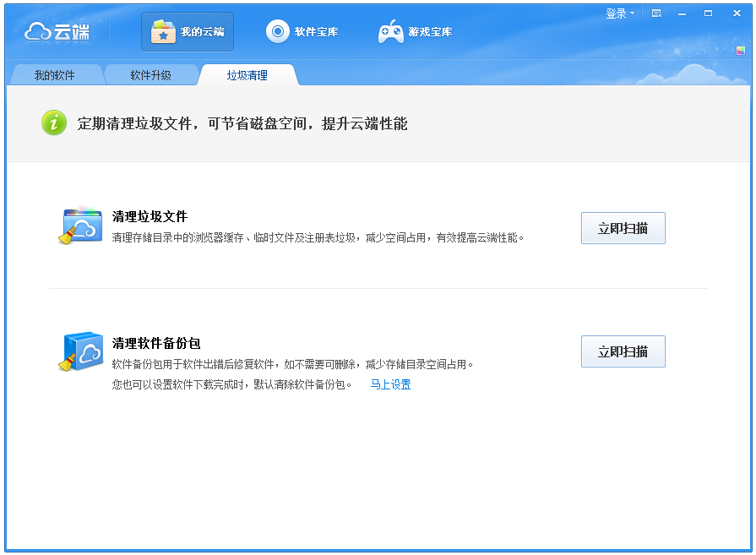
Task: Click the green info icon
Action: click(x=53, y=123)
